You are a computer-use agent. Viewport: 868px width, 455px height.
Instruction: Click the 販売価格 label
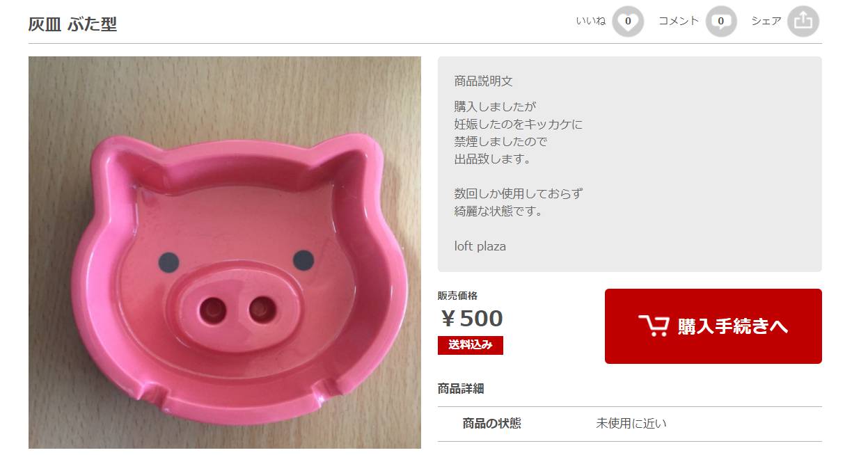458,296
